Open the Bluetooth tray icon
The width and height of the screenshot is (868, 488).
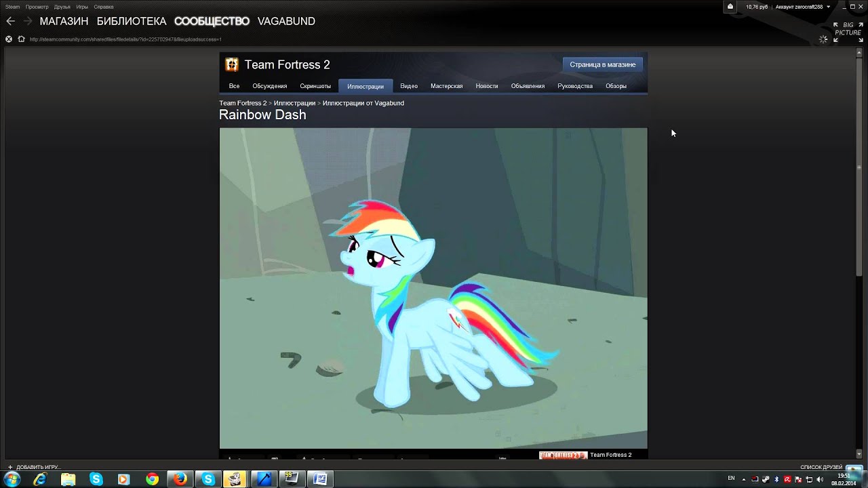coord(776,479)
